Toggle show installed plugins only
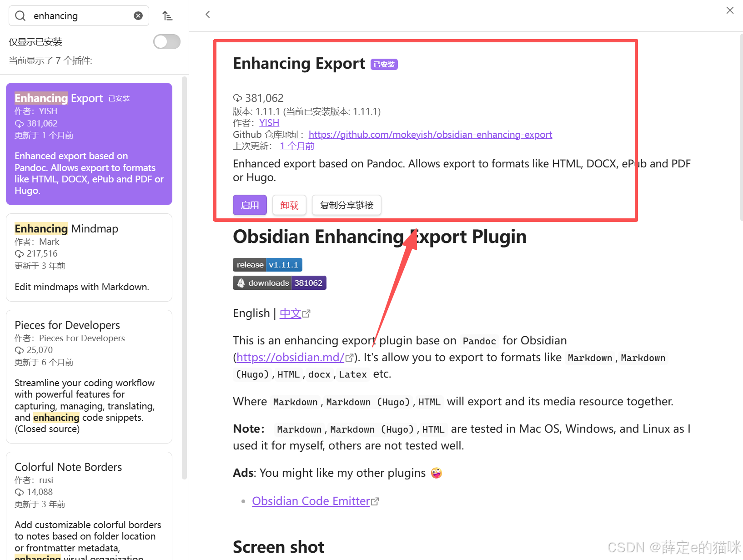This screenshot has width=743, height=560. (x=167, y=42)
